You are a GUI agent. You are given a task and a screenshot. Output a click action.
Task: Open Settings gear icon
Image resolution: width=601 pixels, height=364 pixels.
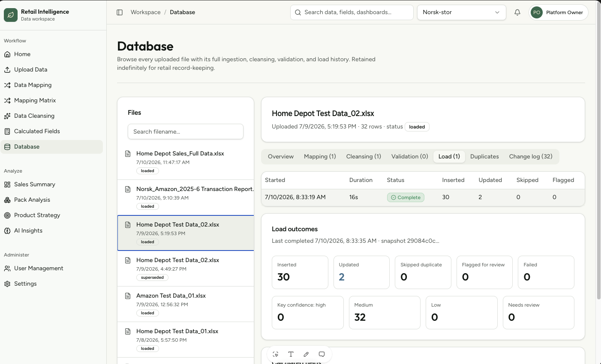[7, 284]
